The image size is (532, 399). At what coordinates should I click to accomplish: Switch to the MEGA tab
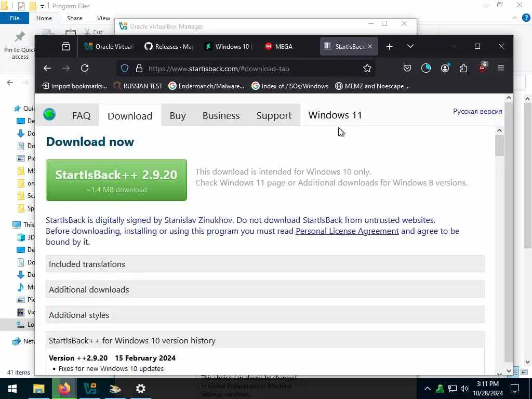click(288, 46)
